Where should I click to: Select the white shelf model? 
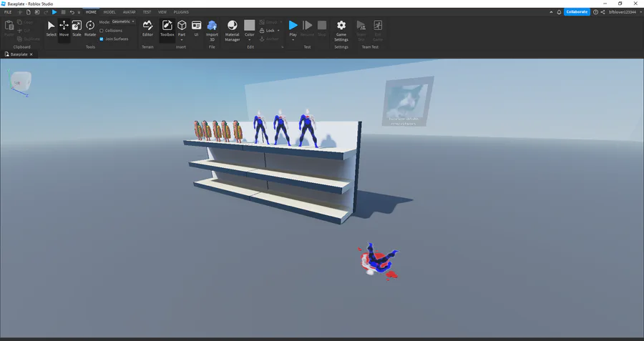tap(273, 172)
